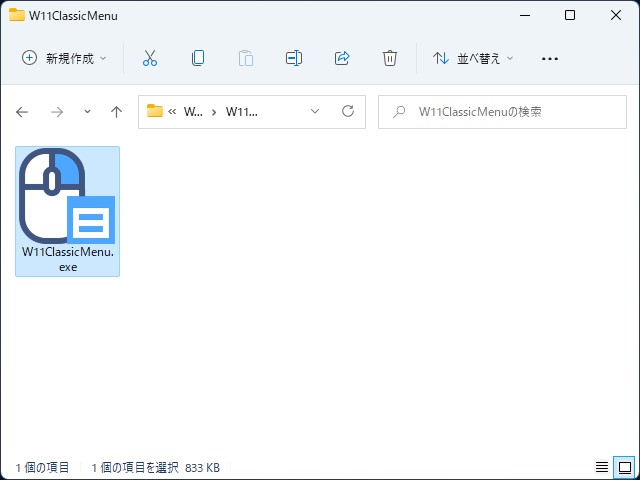Image resolution: width=640 pixels, height=480 pixels.
Task: Click the 833 KB size in status bar
Action: tap(202, 467)
